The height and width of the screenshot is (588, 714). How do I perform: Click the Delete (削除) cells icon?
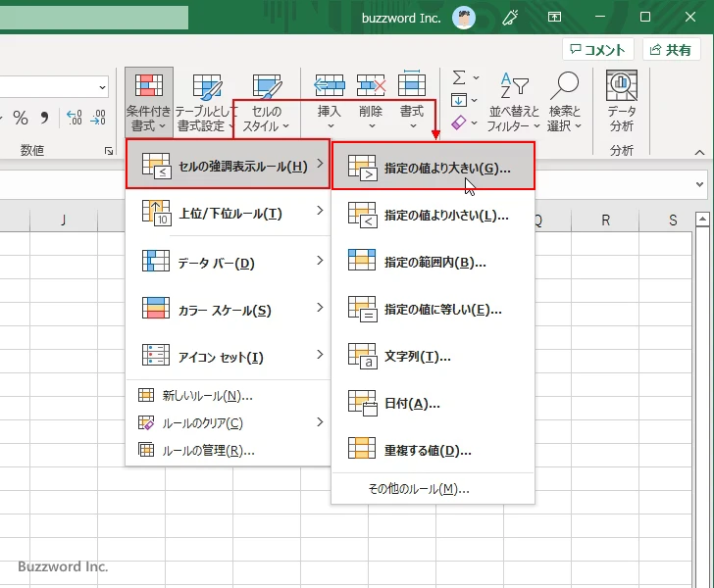click(371, 86)
